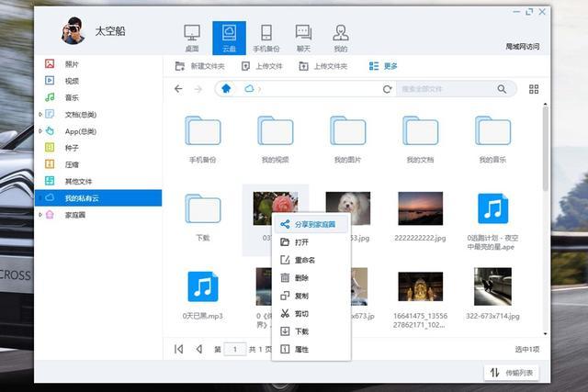
Task: Click the first page navigation icon
Action: pos(178,349)
